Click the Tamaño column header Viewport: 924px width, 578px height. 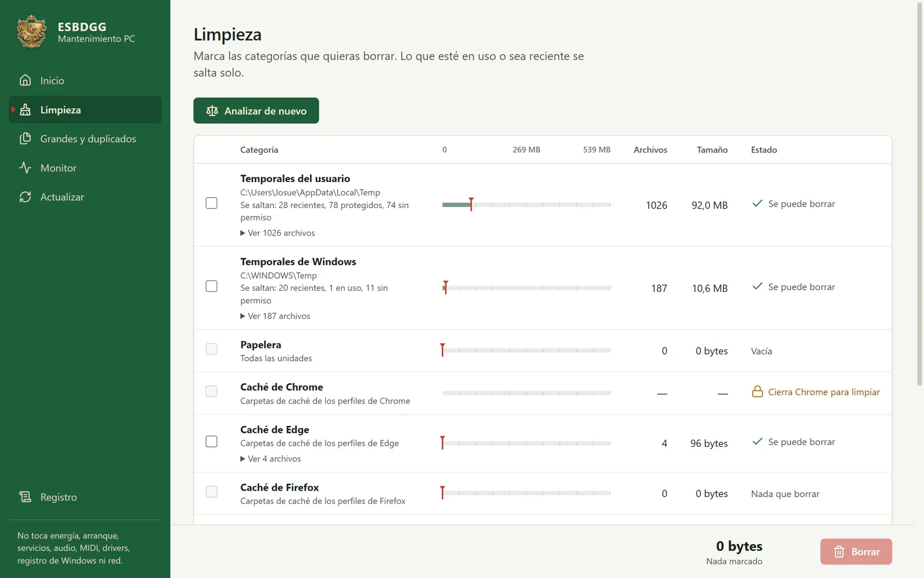click(x=712, y=150)
